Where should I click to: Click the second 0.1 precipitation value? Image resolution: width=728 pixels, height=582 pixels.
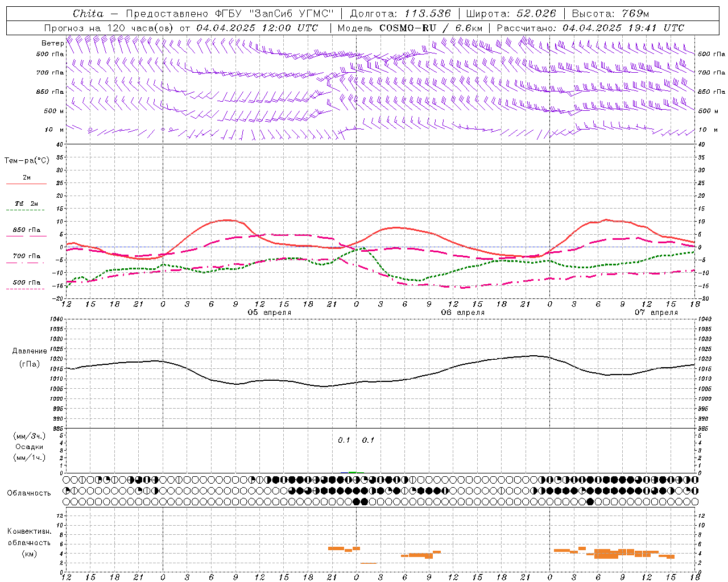pyautogui.click(x=368, y=440)
